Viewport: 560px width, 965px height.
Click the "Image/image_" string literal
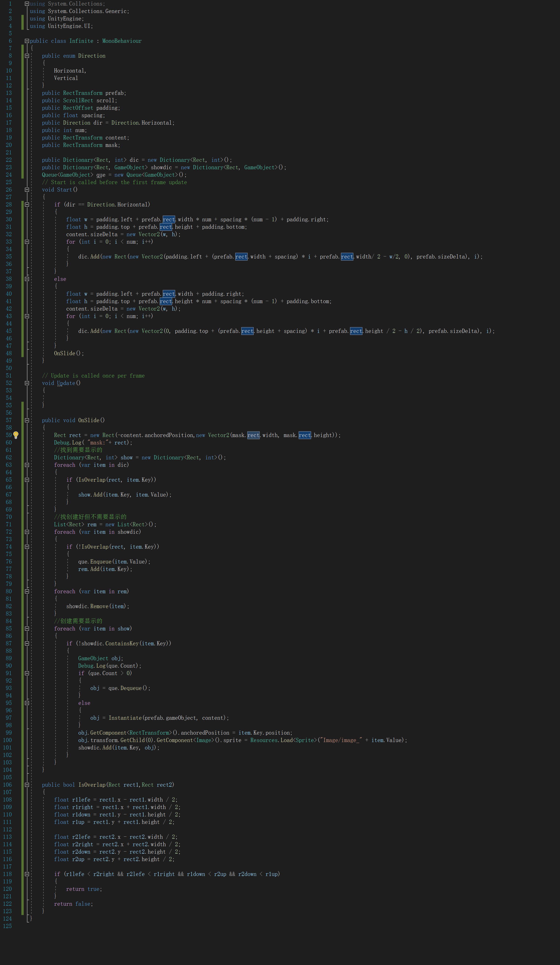coord(341,740)
